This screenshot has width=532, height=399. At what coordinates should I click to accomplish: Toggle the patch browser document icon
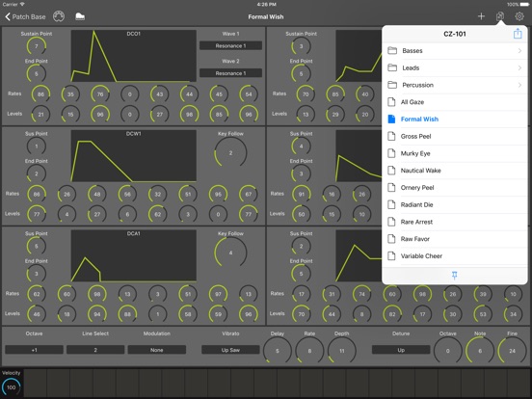pyautogui.click(x=500, y=16)
